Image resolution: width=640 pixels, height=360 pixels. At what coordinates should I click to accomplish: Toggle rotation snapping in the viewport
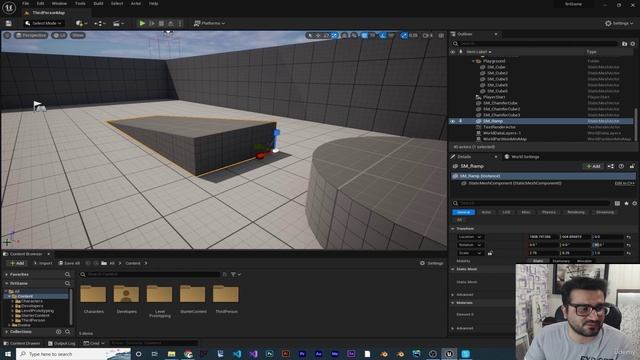click(383, 36)
